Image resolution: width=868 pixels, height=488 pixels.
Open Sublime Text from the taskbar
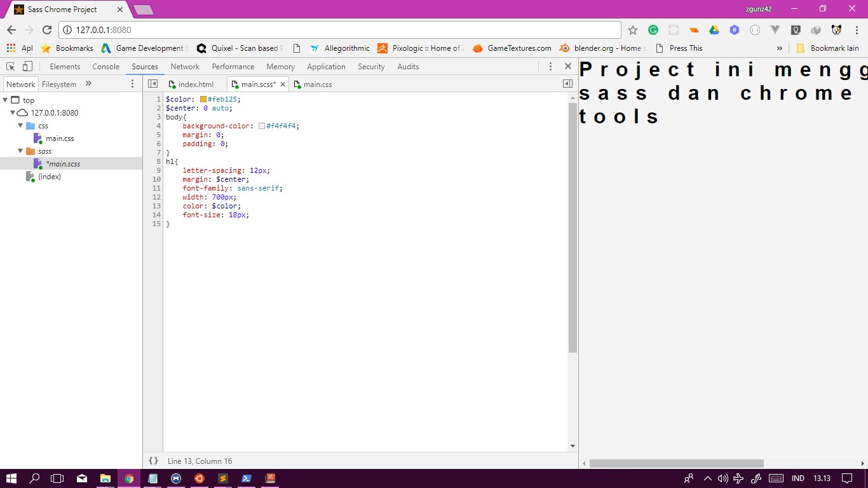point(222,478)
